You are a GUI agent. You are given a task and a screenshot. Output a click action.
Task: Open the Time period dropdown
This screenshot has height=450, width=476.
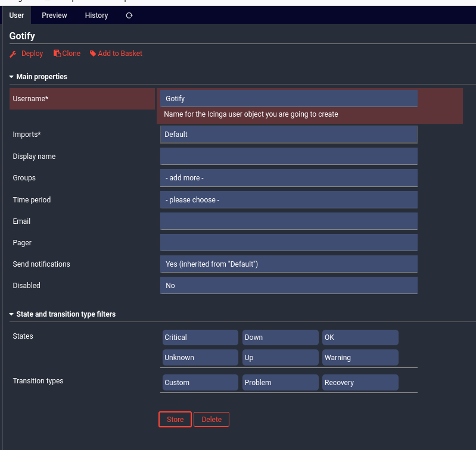(x=288, y=200)
